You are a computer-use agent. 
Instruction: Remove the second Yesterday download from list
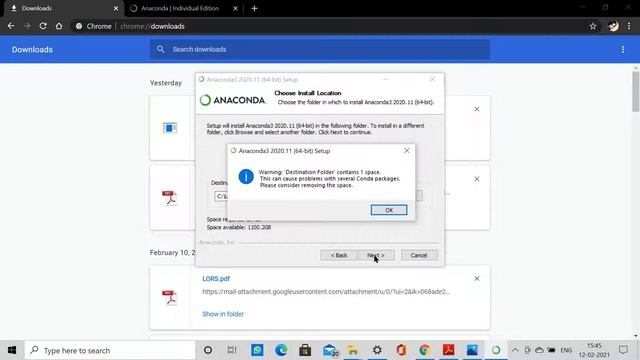coord(477,179)
